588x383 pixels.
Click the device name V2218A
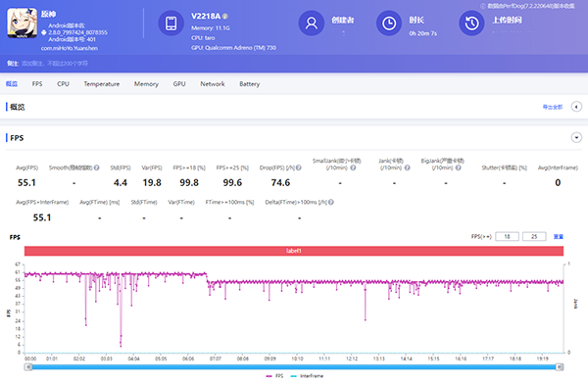pos(206,16)
